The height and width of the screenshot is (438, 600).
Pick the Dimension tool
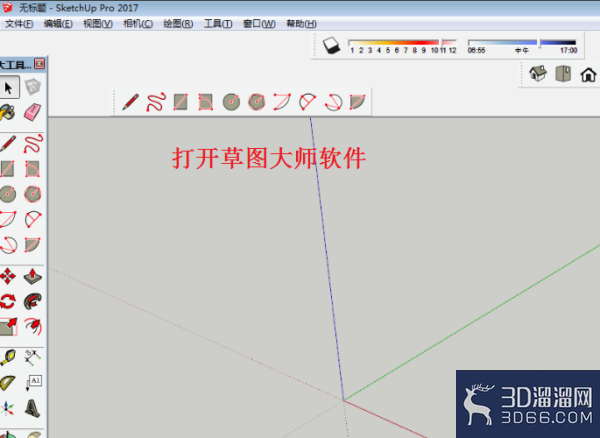click(x=33, y=357)
